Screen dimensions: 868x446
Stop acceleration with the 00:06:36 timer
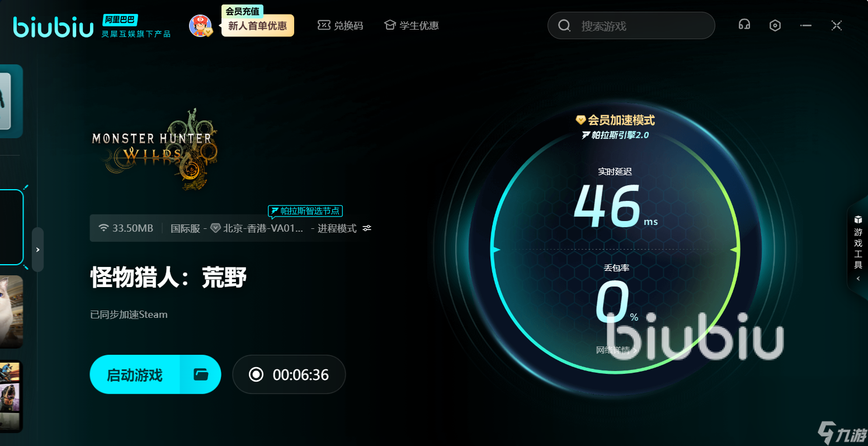tap(289, 374)
